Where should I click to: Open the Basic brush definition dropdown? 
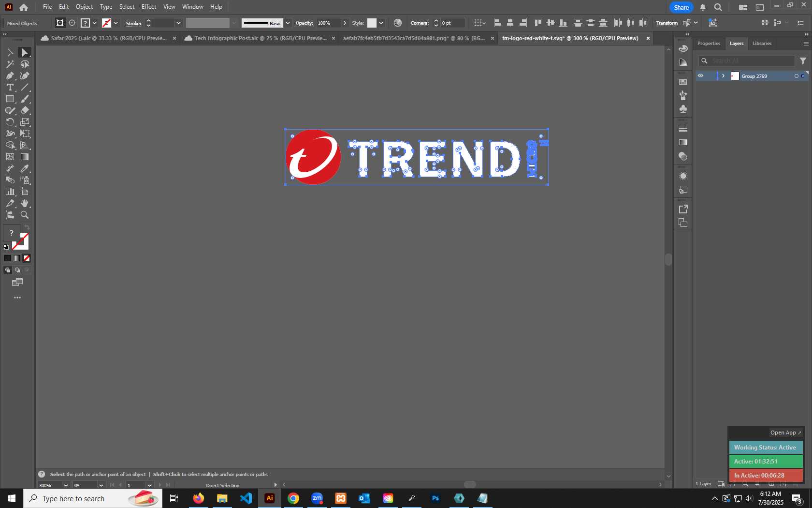[x=288, y=23]
